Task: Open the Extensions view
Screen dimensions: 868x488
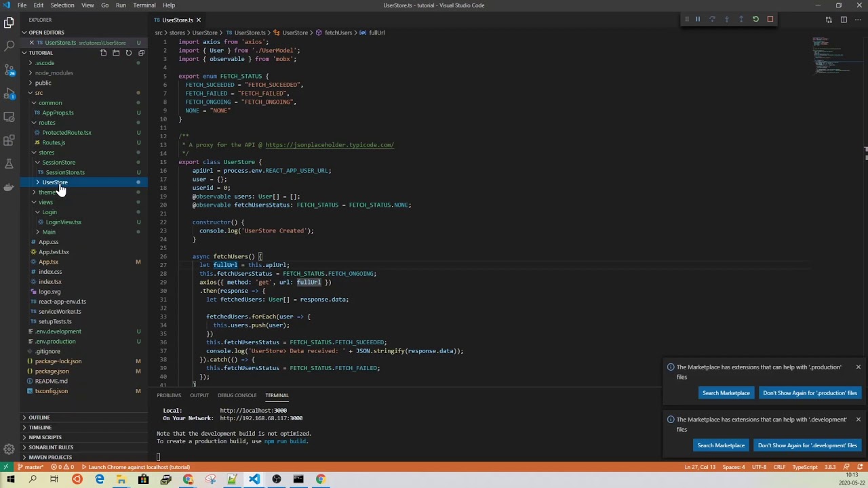Action: (9, 140)
